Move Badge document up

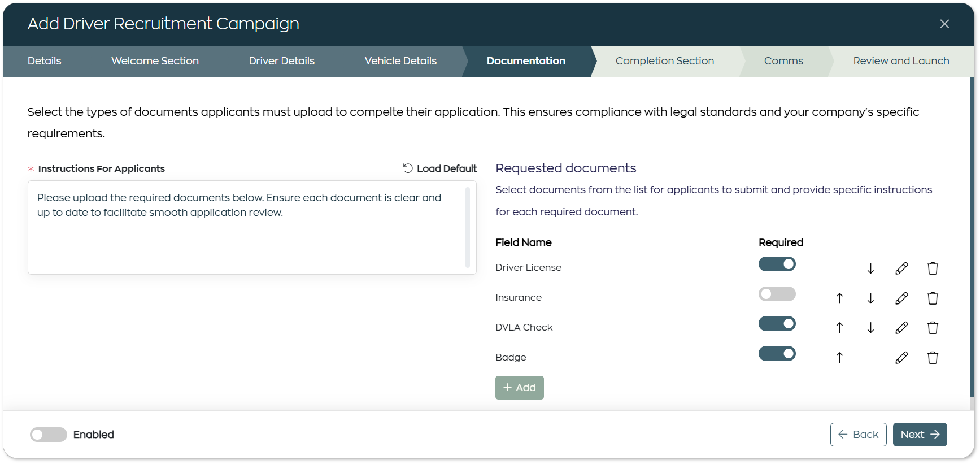coord(839,358)
